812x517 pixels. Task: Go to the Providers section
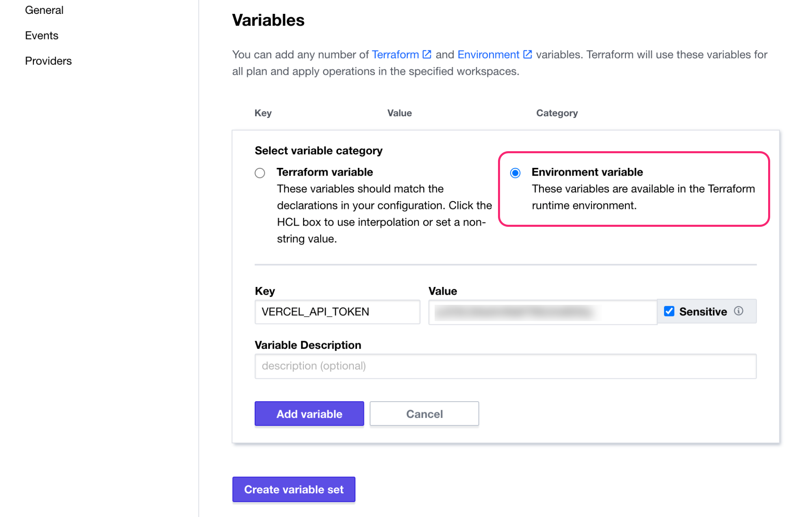coord(48,61)
